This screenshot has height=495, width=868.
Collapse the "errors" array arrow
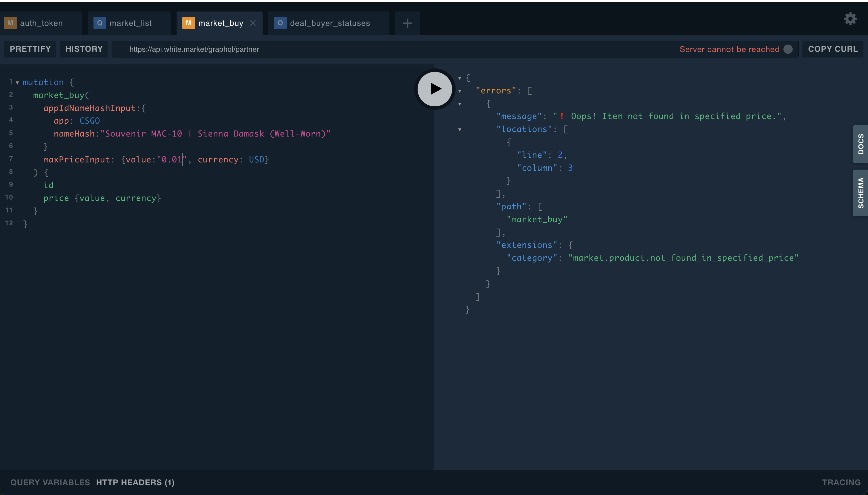pos(460,91)
